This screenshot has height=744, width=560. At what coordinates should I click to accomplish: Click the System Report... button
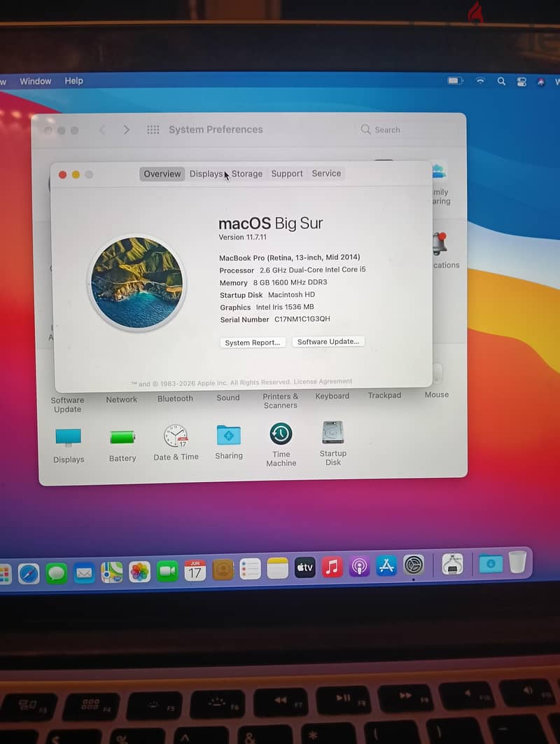[253, 343]
